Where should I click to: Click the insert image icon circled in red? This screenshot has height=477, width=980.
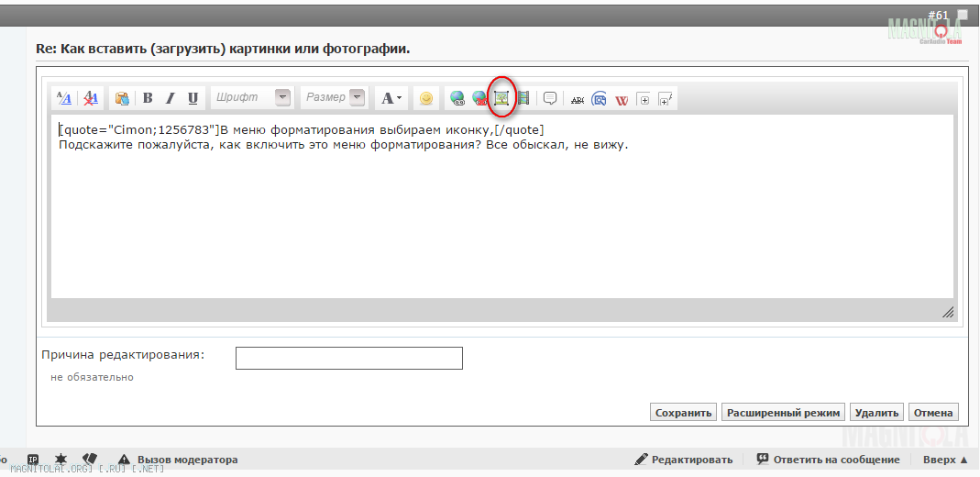pyautogui.click(x=501, y=98)
